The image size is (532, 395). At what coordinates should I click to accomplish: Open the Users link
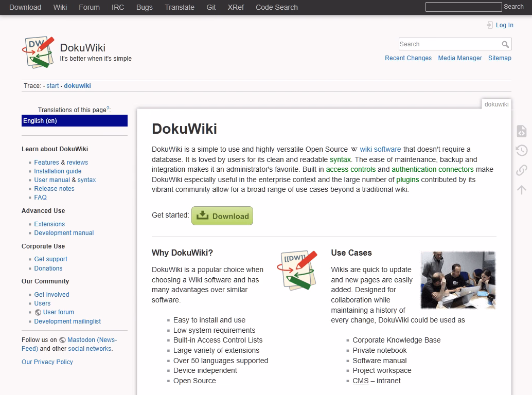[x=42, y=303]
